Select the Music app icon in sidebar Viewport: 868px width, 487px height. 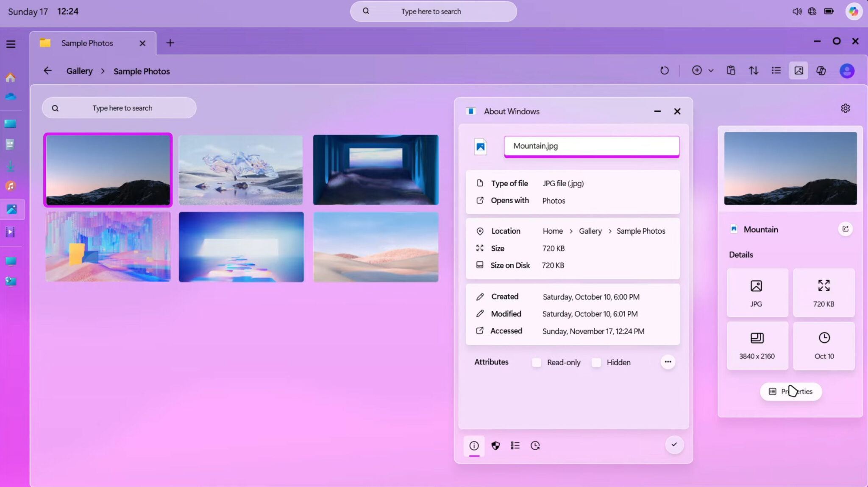coord(10,186)
